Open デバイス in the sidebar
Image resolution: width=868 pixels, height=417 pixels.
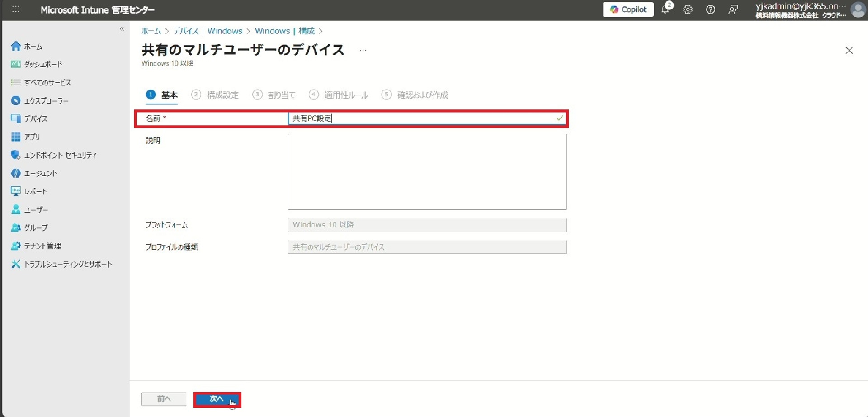pyautogui.click(x=36, y=119)
